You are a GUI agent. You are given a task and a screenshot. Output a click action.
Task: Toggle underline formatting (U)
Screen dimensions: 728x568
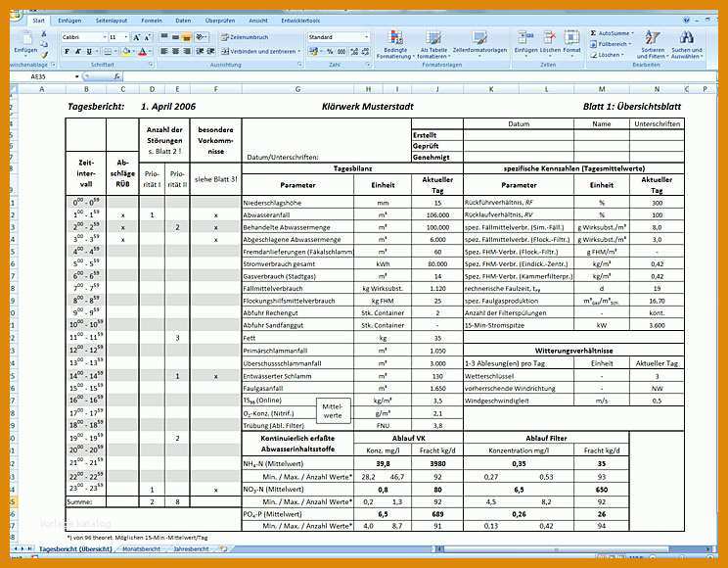click(x=89, y=51)
